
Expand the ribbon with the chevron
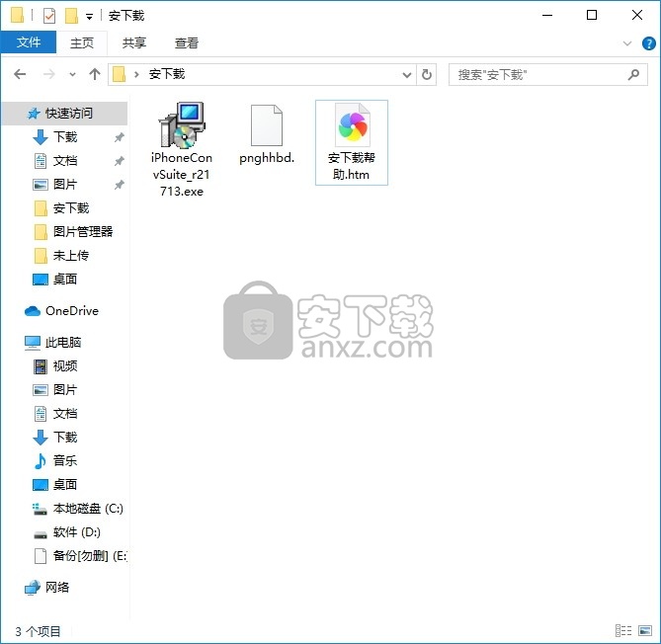click(626, 43)
